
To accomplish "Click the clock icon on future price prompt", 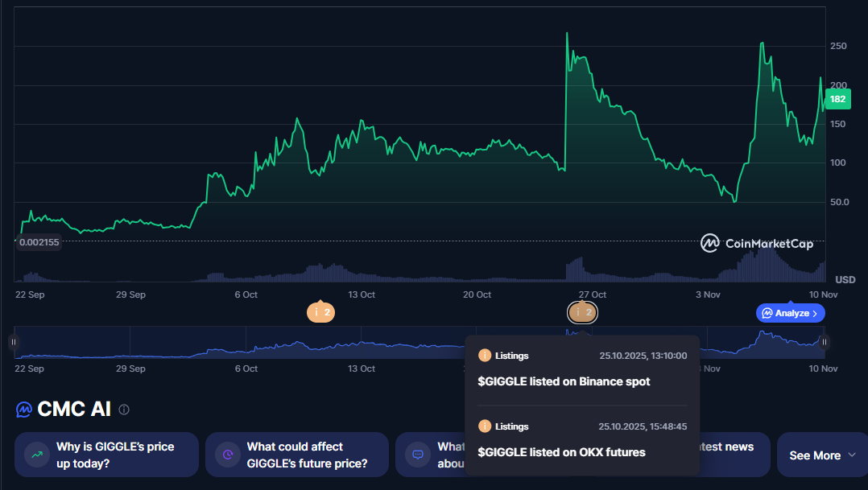I will [x=228, y=455].
